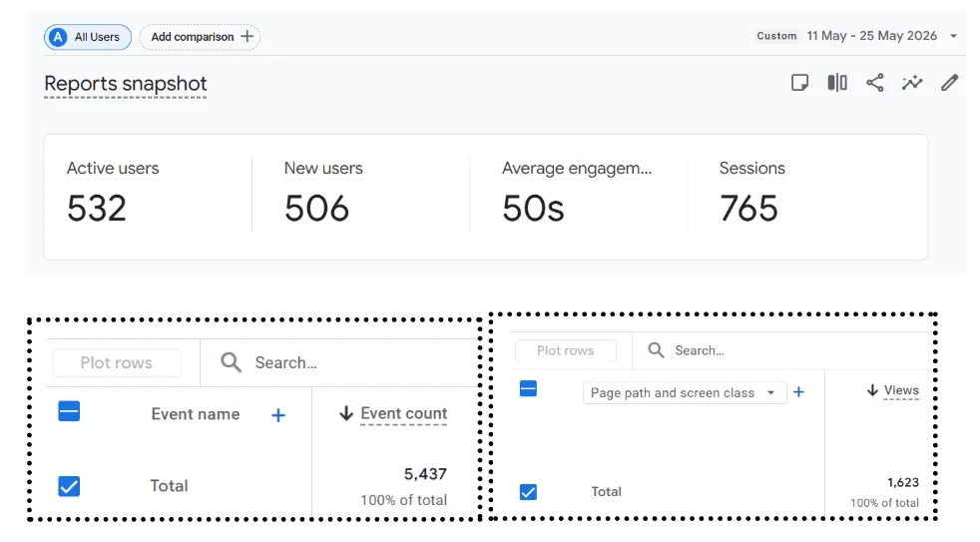Click the note/annotations icon in header
Image resolution: width=980 pixels, height=542 pixels.
click(x=799, y=83)
